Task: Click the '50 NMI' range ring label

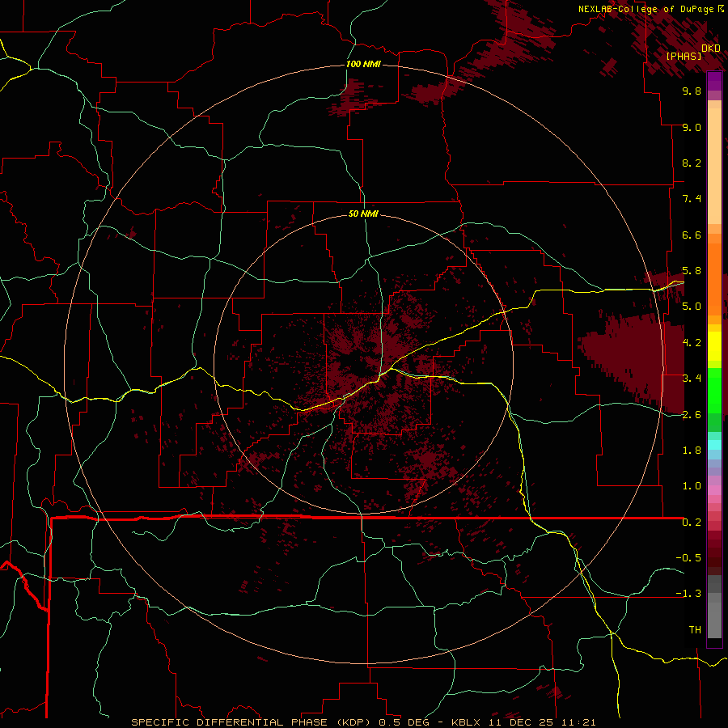Action: tap(363, 214)
